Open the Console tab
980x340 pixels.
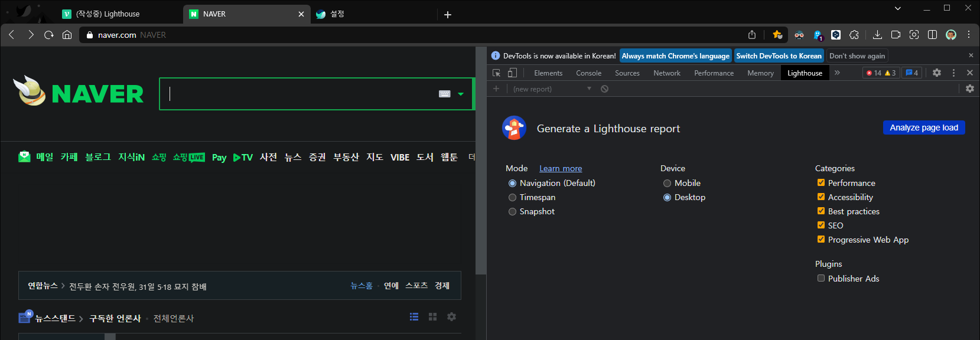pyautogui.click(x=588, y=73)
